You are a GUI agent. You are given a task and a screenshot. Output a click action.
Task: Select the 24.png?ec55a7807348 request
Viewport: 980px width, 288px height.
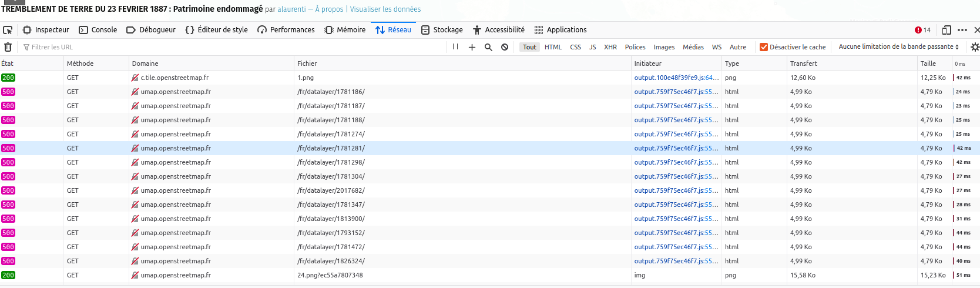click(490, 275)
